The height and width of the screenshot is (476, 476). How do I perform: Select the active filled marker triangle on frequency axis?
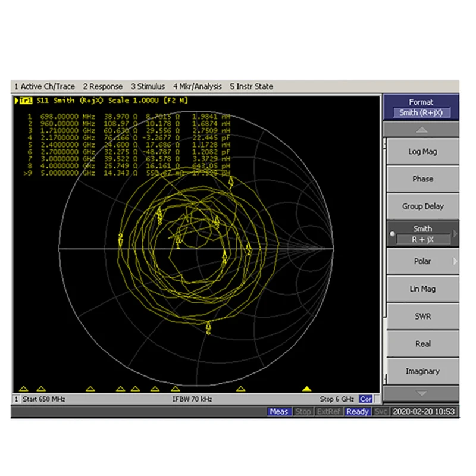point(306,389)
